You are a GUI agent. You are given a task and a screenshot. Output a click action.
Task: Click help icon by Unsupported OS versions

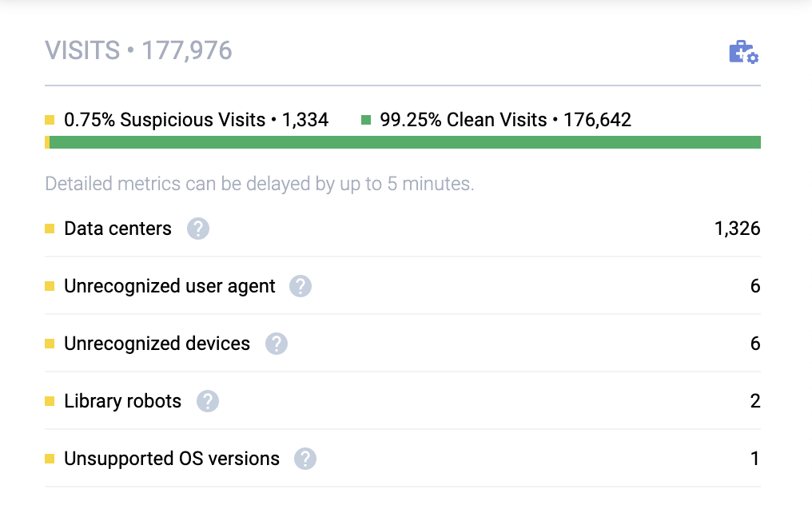(x=305, y=459)
